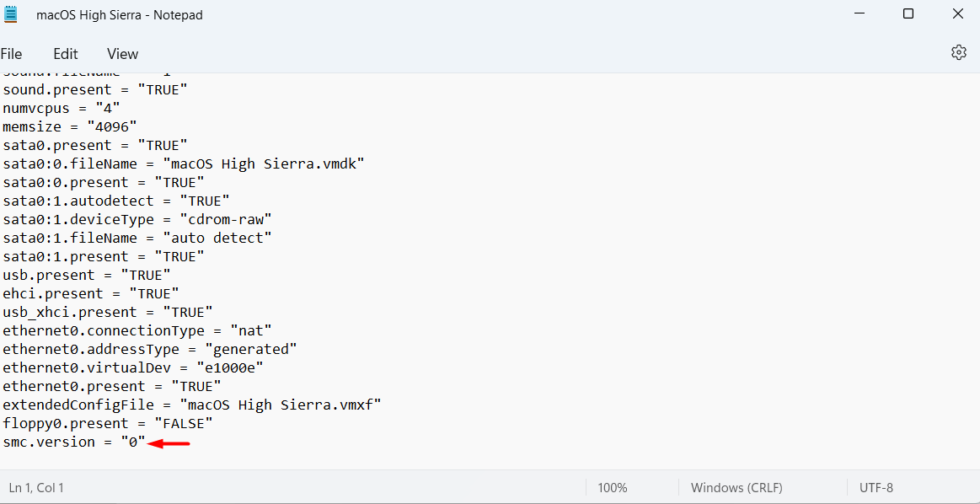Click on the extendedConfigFile line

coord(191,405)
